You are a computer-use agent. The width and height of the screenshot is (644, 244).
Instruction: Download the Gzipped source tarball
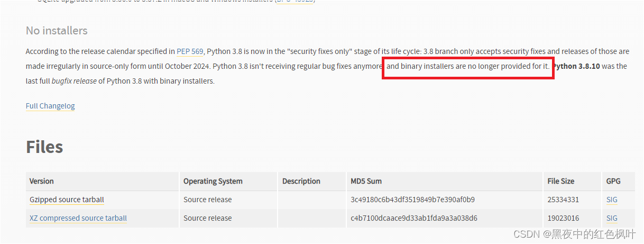(67, 200)
